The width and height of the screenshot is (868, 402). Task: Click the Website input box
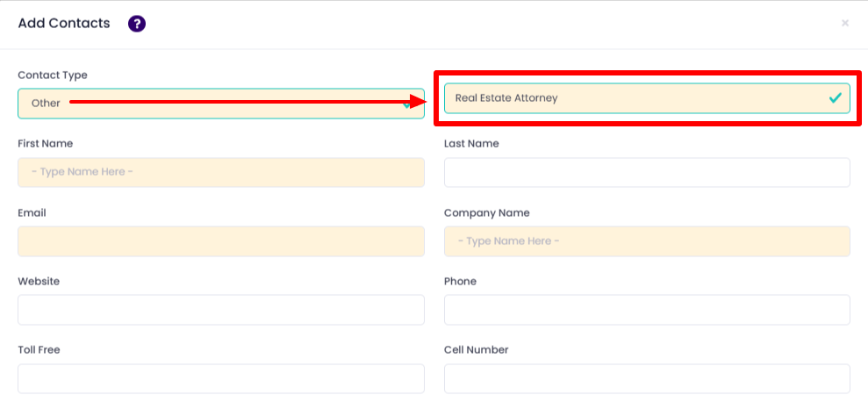coord(220,310)
